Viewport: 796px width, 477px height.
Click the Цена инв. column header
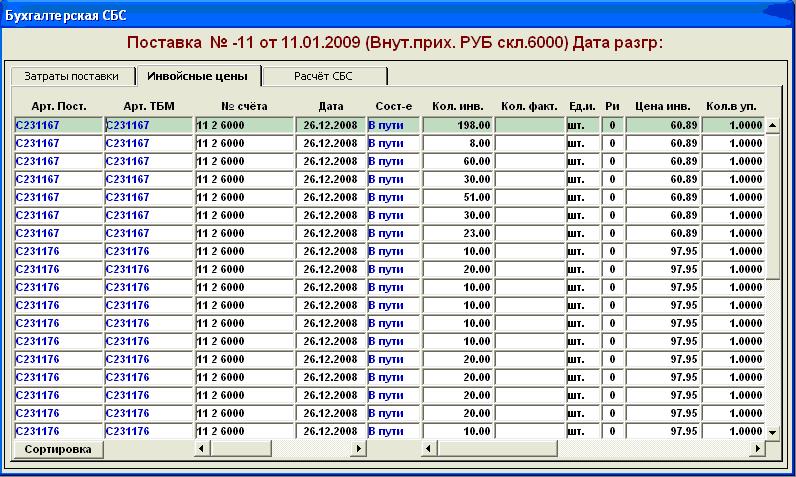(x=662, y=107)
